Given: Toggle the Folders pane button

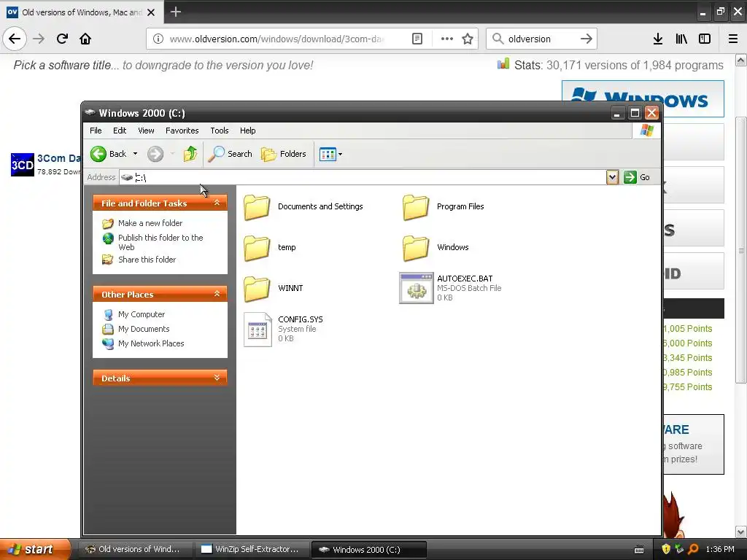Looking at the screenshot, I should tap(283, 154).
